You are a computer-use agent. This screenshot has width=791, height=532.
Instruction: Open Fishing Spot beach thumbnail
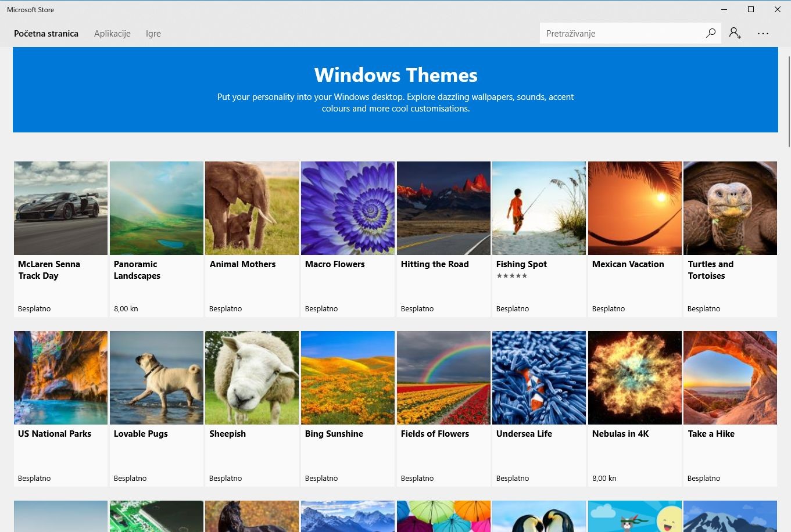(x=539, y=208)
